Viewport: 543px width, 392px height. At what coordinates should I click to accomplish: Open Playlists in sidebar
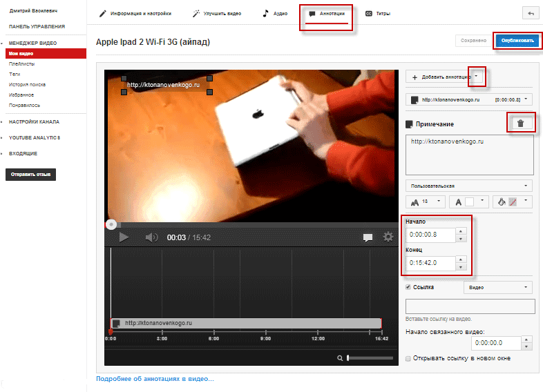[x=21, y=64]
